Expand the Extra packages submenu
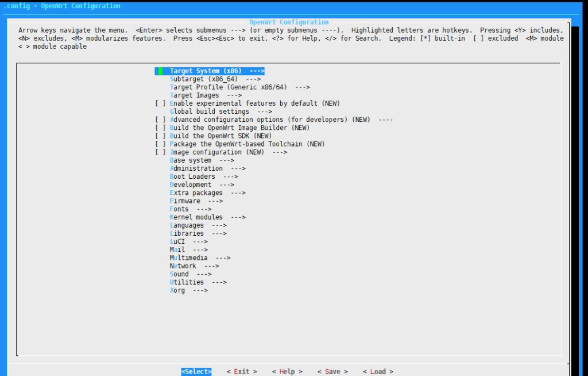Screen dimensions: 588x376 pyautogui.click(x=208, y=193)
